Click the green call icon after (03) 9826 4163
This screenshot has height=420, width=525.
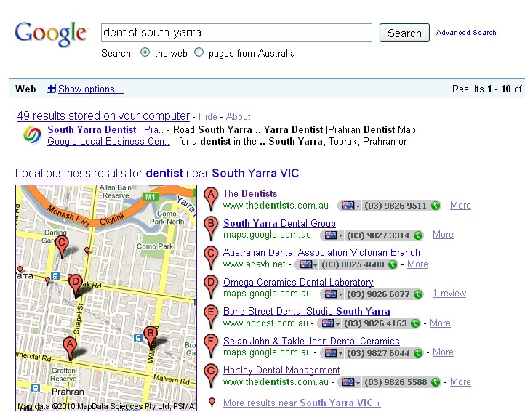(x=415, y=323)
